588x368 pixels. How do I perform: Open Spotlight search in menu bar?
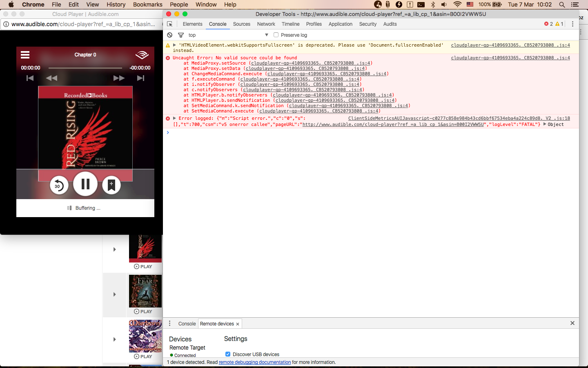tap(562, 4)
